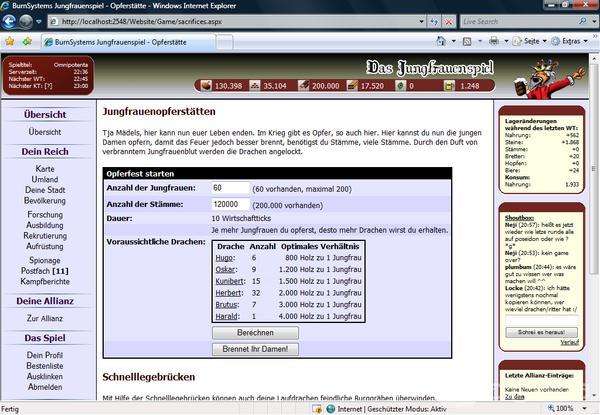Open Übersicht link in sidebar
This screenshot has width=600, height=415.
45,132
